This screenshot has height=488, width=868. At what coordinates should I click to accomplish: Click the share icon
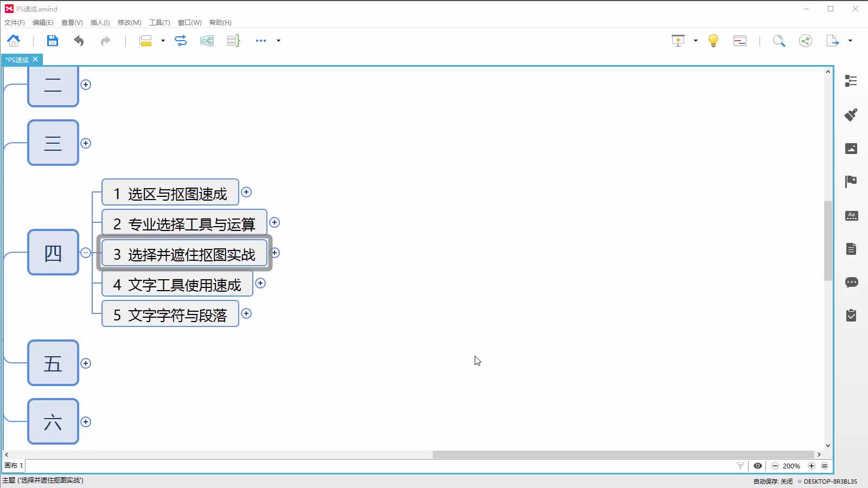806,41
